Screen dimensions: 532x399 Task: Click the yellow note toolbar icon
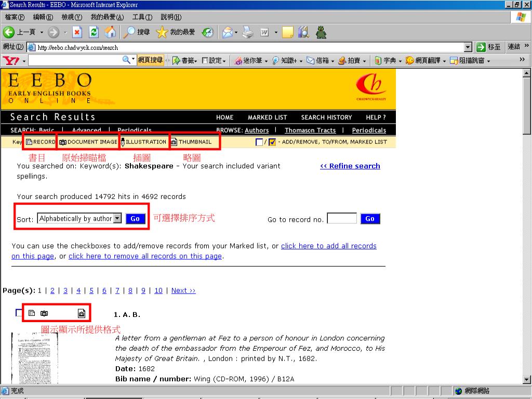click(x=287, y=32)
